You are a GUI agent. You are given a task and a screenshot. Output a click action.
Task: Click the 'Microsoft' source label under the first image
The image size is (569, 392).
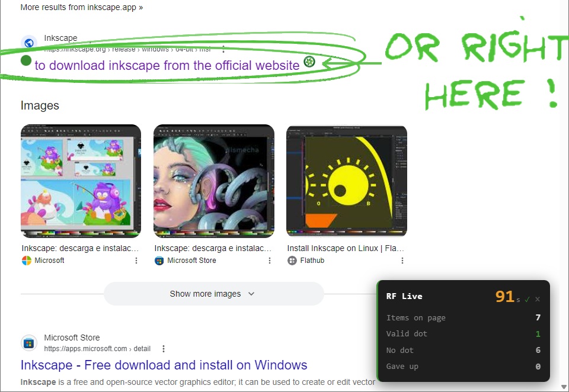(49, 261)
